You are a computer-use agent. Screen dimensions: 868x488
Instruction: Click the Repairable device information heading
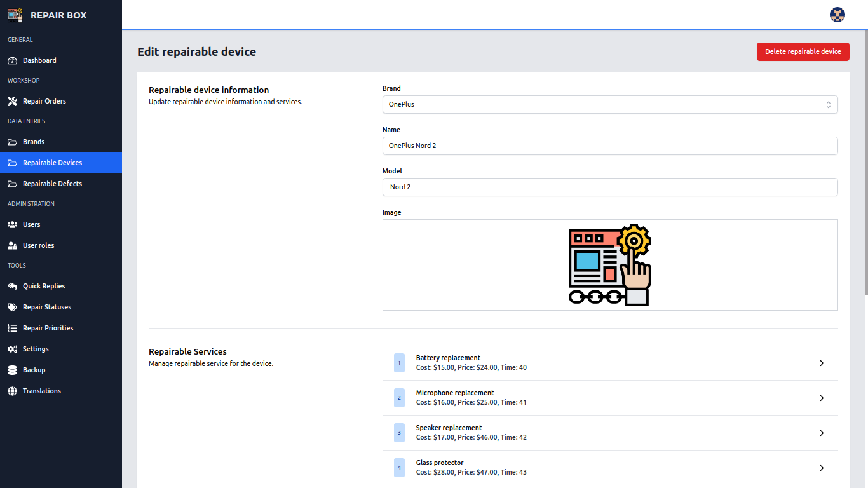pos(209,90)
